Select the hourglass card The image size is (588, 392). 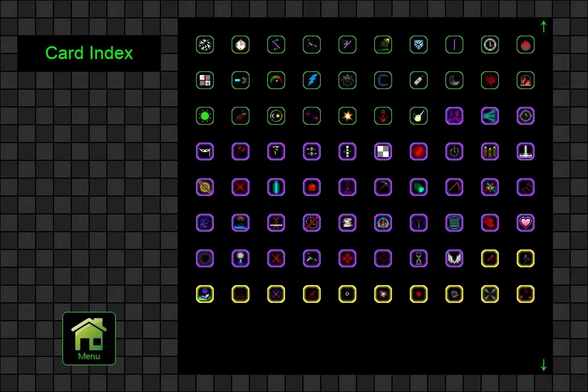click(x=419, y=258)
